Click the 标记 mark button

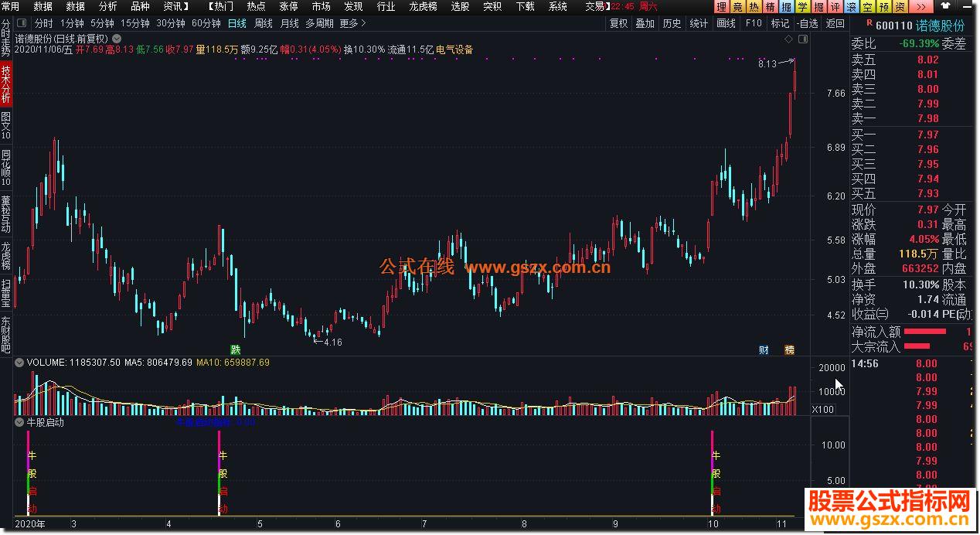(x=780, y=23)
